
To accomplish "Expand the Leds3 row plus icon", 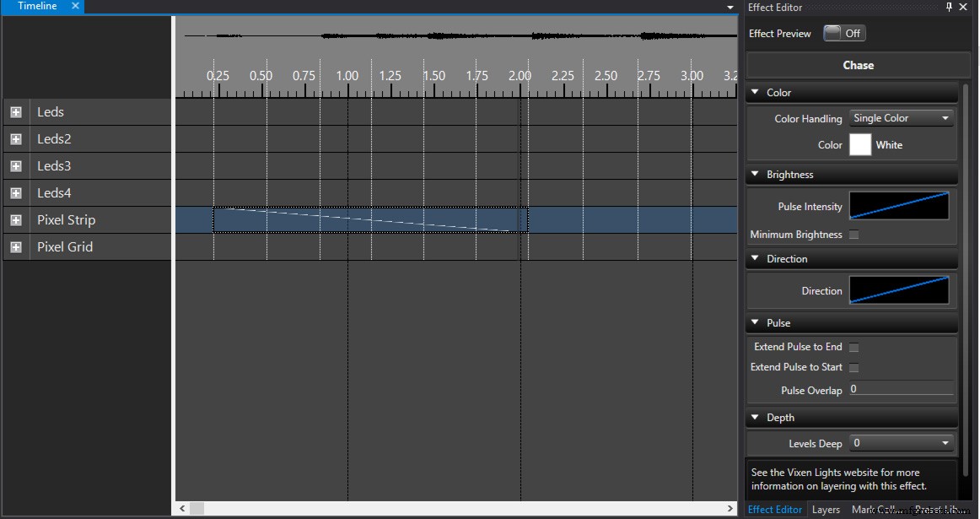I will point(16,166).
